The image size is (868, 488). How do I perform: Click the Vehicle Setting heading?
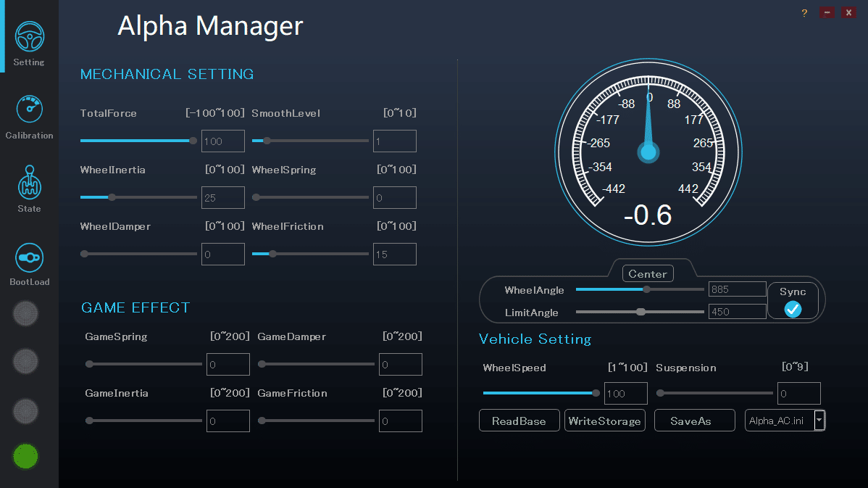[x=535, y=339]
